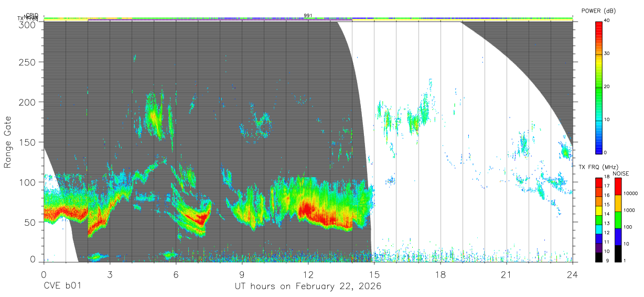The width and height of the screenshot is (644, 297).
Task: Click the '30' label on POWER scale
Action: point(607,54)
